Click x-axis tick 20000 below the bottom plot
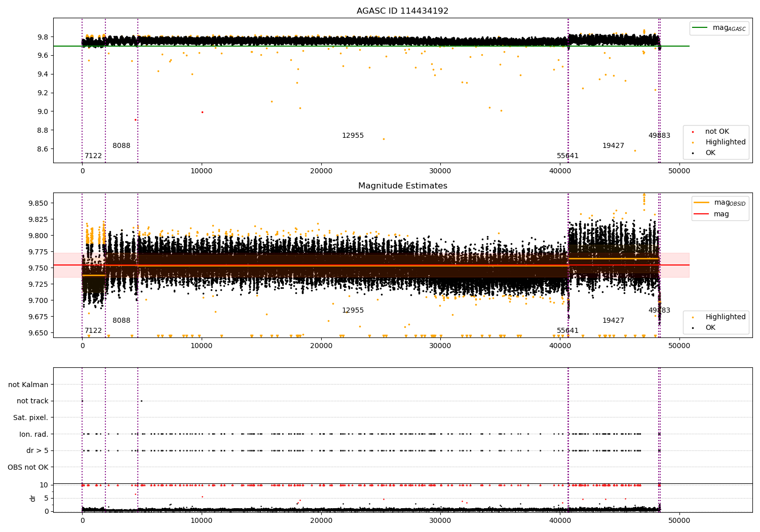760x532 pixels. pyautogui.click(x=321, y=520)
